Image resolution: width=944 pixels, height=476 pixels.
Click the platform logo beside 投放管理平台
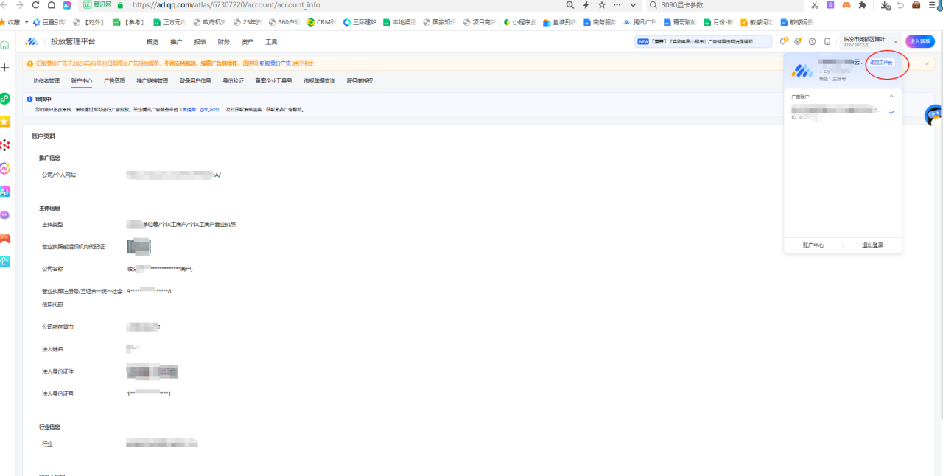[x=31, y=41]
